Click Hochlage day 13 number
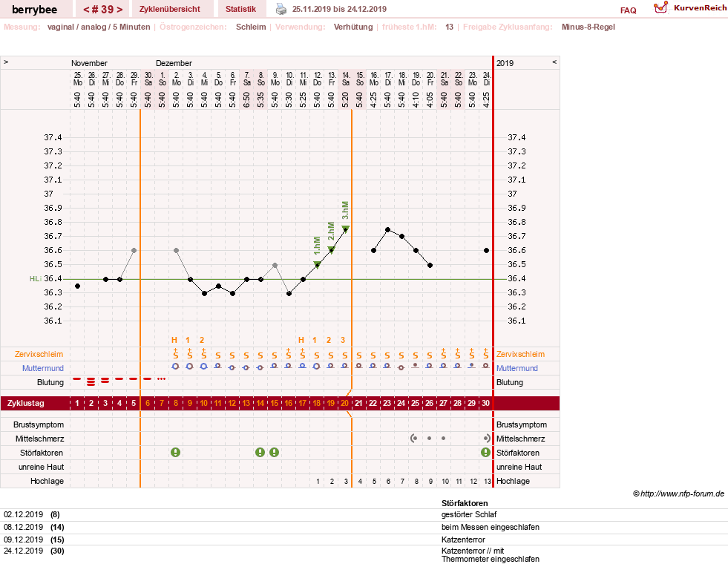This screenshot has height=587, width=728. point(487,481)
